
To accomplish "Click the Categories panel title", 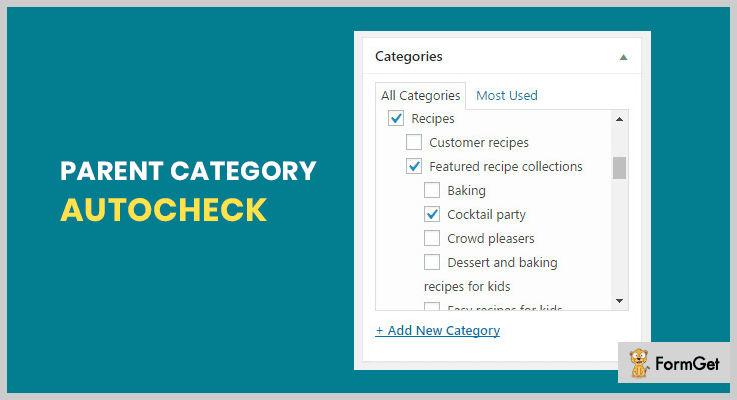I will (x=408, y=56).
